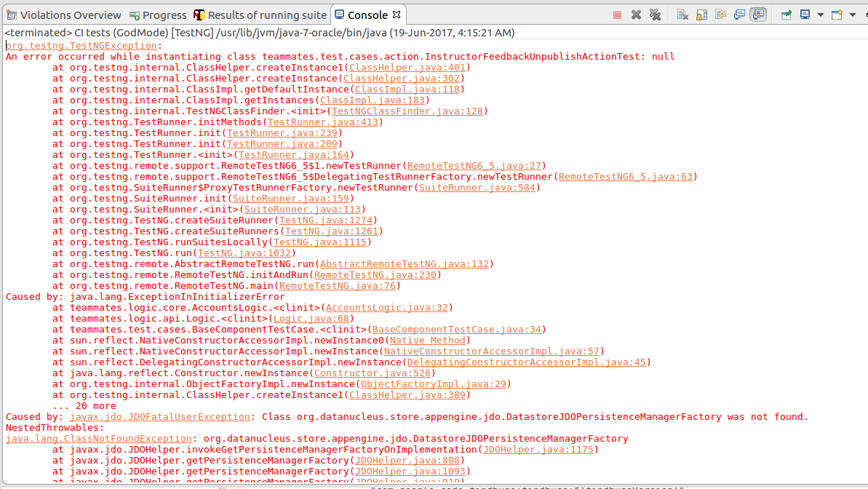Viewport: 868px width, 489px height.
Task: Open the JDOHelper.java:1093 link
Action: coord(410,472)
